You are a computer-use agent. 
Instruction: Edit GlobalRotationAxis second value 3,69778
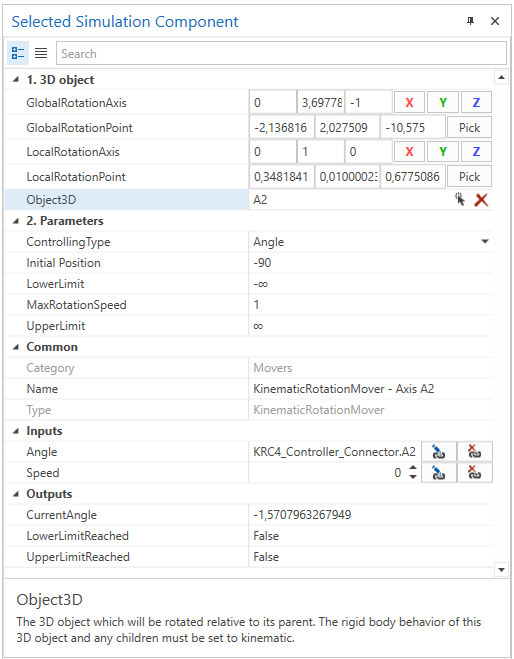pos(321,103)
